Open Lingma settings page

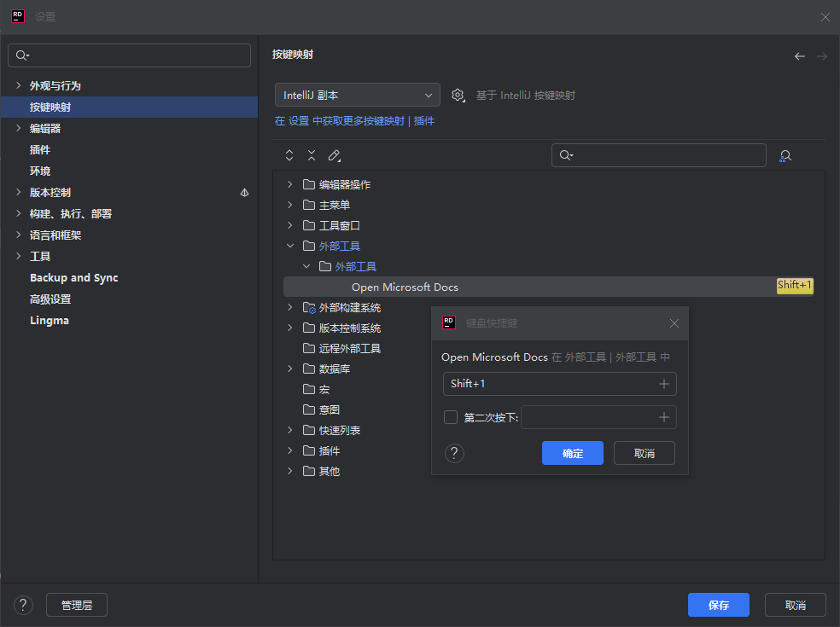tap(50, 321)
